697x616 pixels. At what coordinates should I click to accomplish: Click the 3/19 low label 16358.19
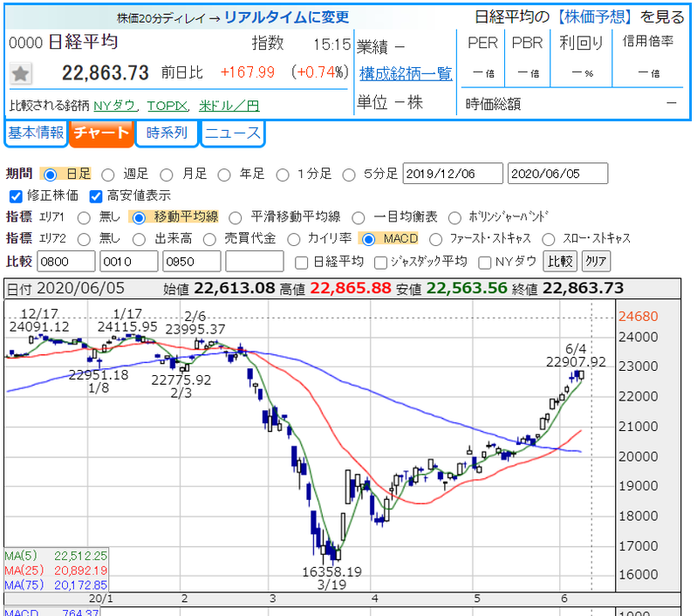coord(332,572)
